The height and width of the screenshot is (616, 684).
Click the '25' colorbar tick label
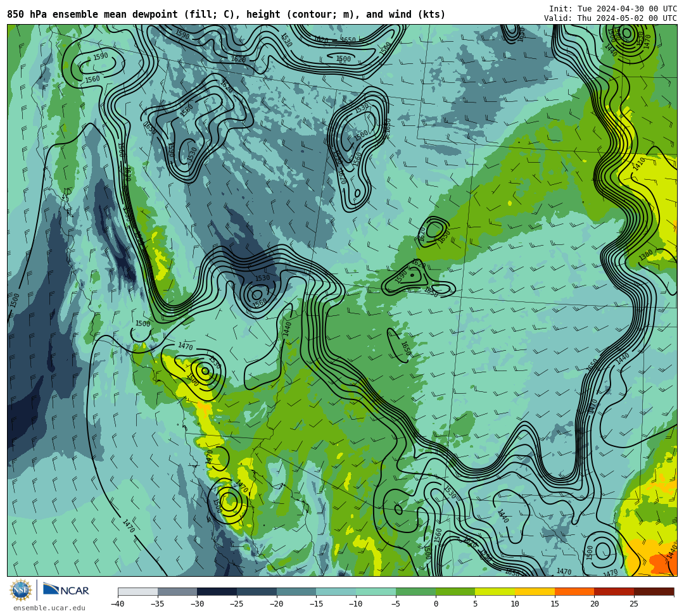[x=634, y=604]
